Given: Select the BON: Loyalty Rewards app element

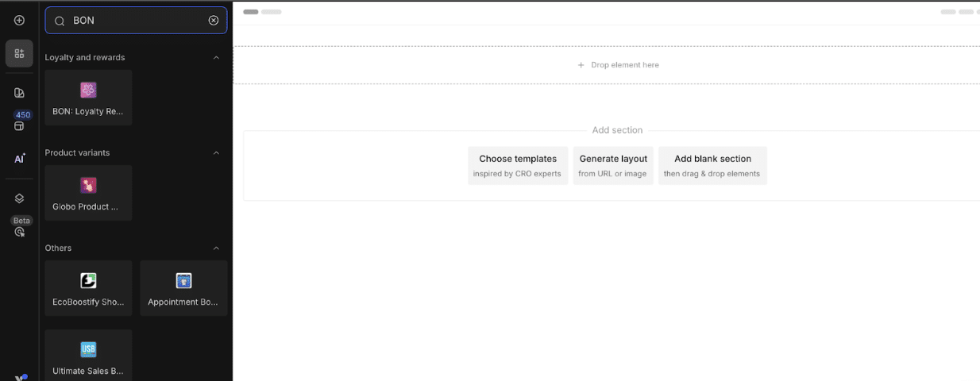Looking at the screenshot, I should tap(88, 98).
